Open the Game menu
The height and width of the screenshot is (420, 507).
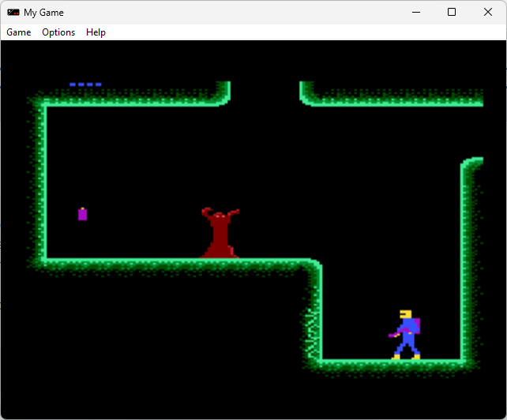pyautogui.click(x=19, y=32)
